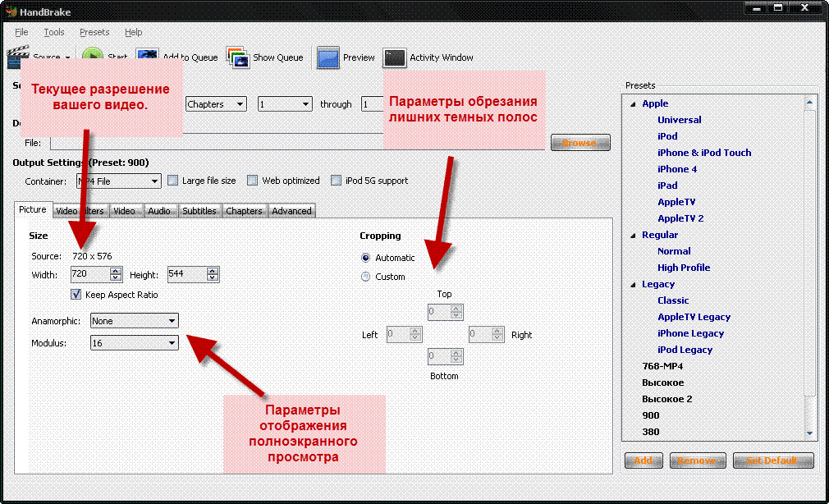829x504 pixels.
Task: Select the AppleTV 2 preset
Action: click(680, 218)
